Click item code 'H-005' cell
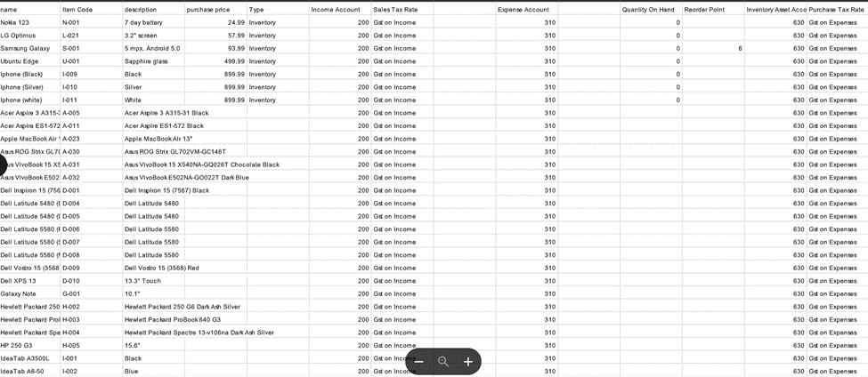Screen dimensions: 868x377 pyautogui.click(x=71, y=345)
